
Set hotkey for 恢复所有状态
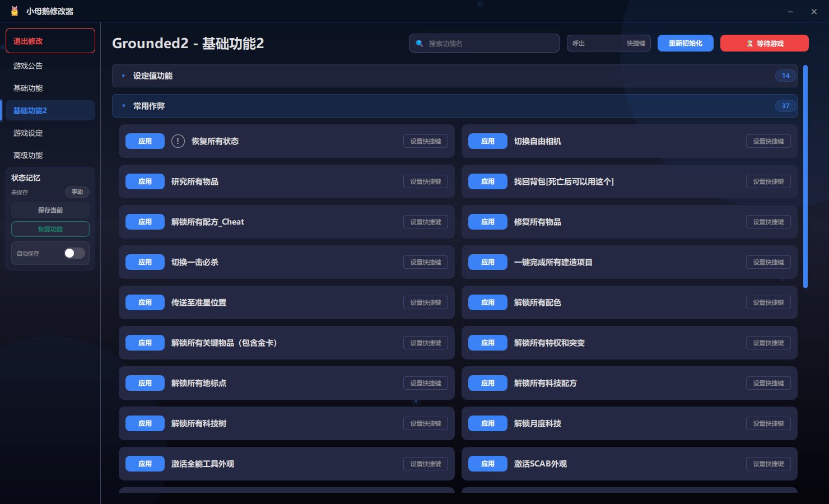coord(426,141)
